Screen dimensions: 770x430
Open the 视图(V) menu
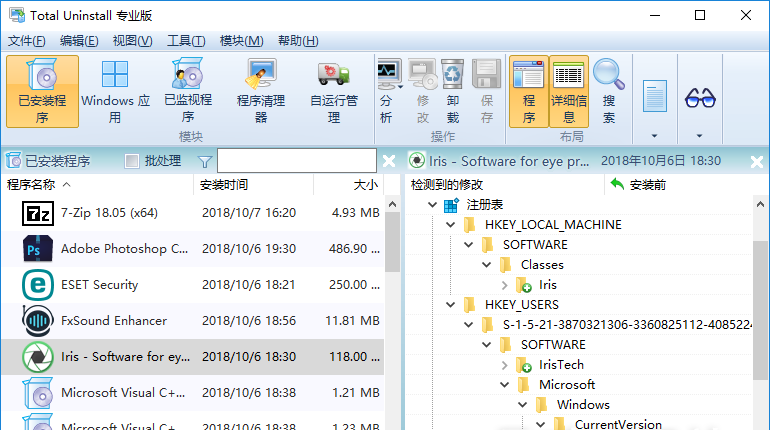(133, 41)
